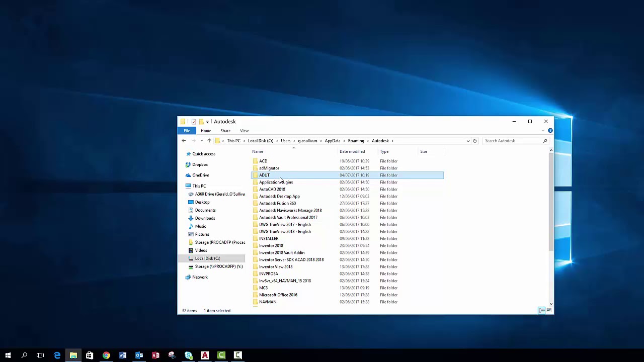Expand the Autodesk breadcrumb arrow
The image size is (644, 362).
click(x=392, y=141)
